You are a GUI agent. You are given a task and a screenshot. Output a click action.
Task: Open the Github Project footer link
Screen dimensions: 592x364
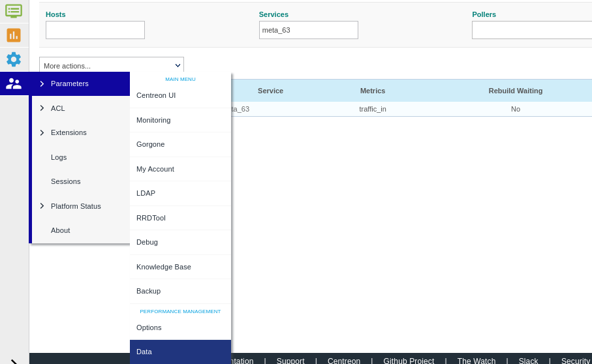(409, 361)
